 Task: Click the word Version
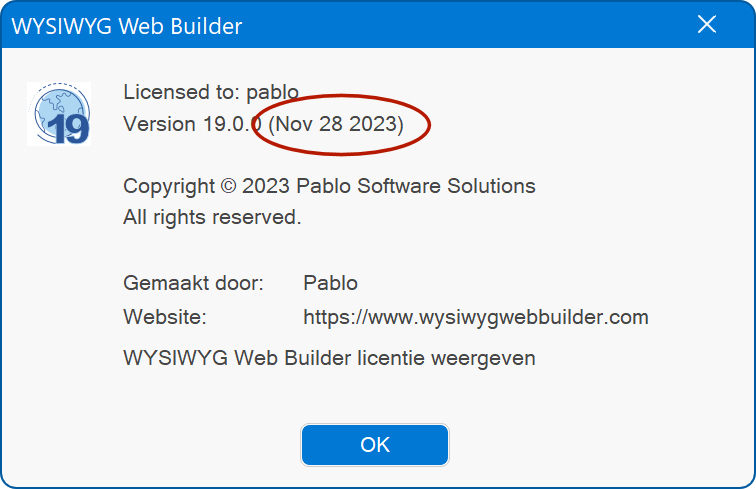[x=160, y=124]
